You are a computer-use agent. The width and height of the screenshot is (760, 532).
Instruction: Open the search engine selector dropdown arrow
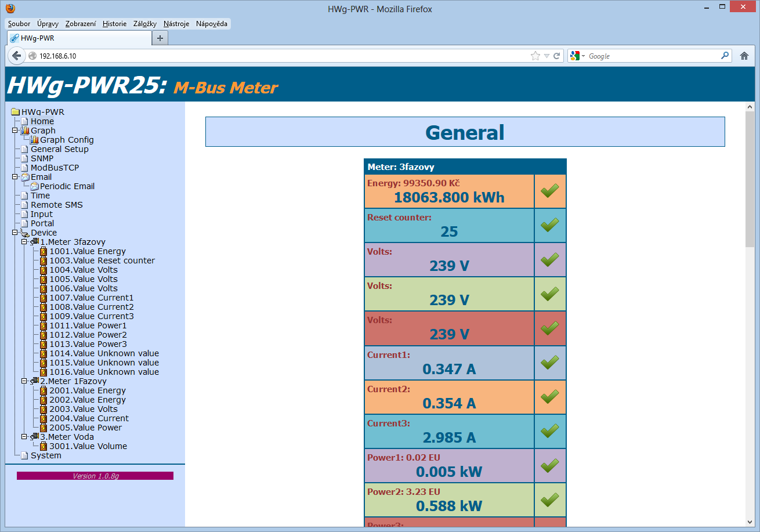(583, 56)
